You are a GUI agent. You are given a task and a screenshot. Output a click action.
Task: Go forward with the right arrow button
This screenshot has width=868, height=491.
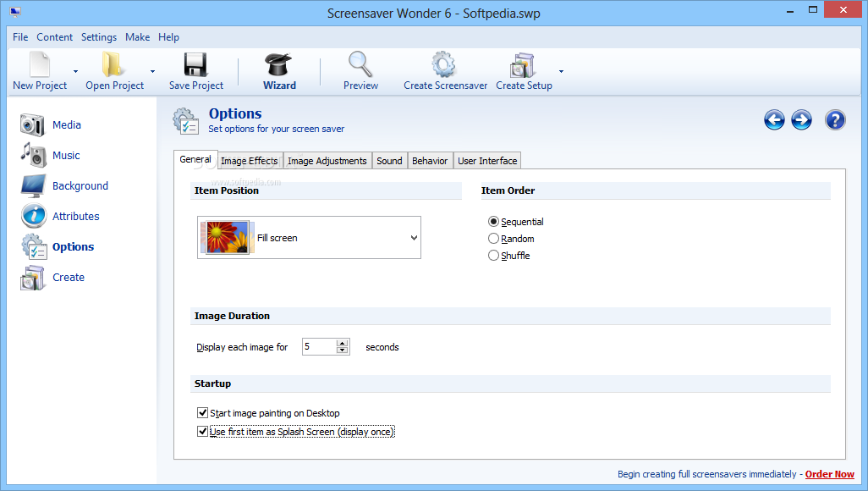point(801,119)
